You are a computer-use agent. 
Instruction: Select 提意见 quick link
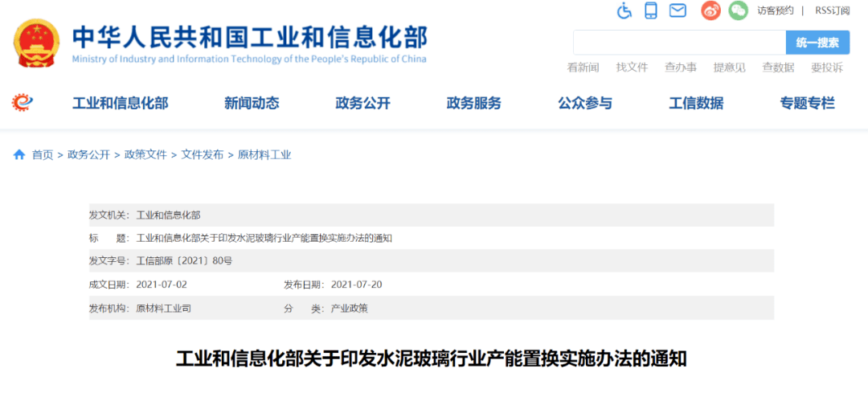click(x=729, y=68)
